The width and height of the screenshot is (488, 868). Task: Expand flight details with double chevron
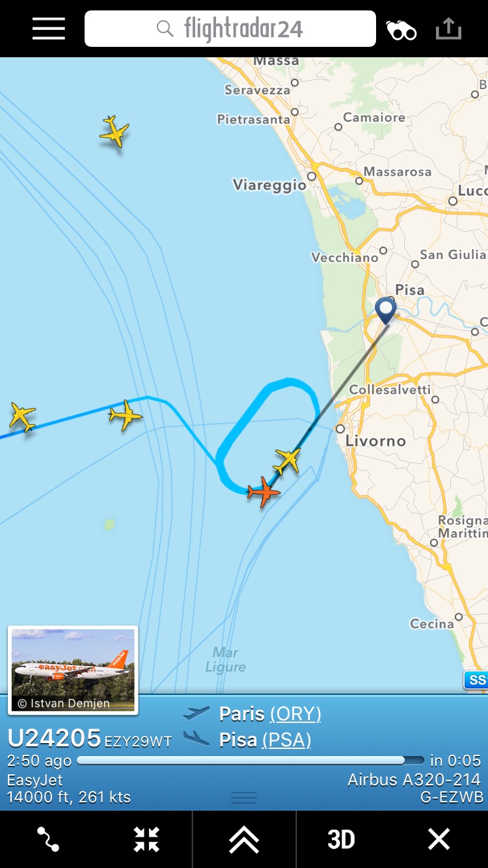coord(244,839)
